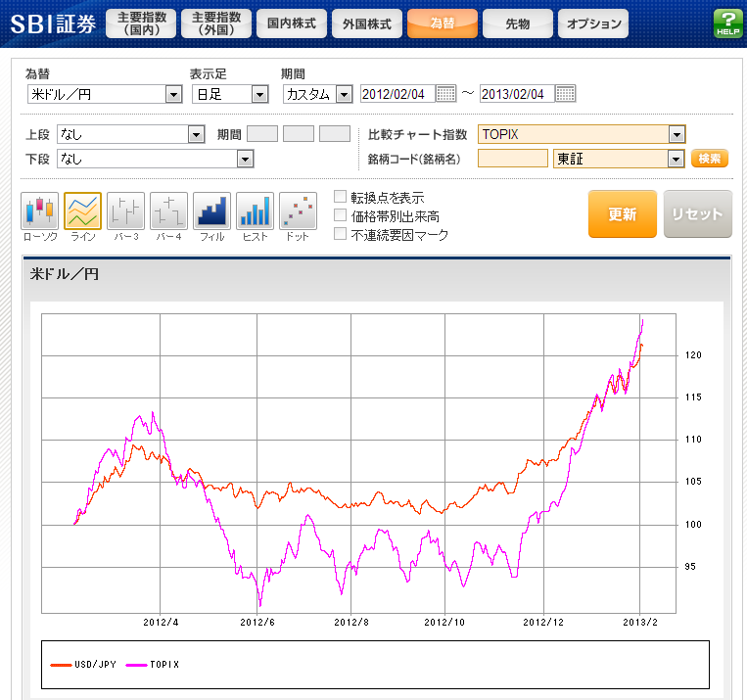Switch to 先物 tab
This screenshot has height=700, width=747.
coord(518,23)
